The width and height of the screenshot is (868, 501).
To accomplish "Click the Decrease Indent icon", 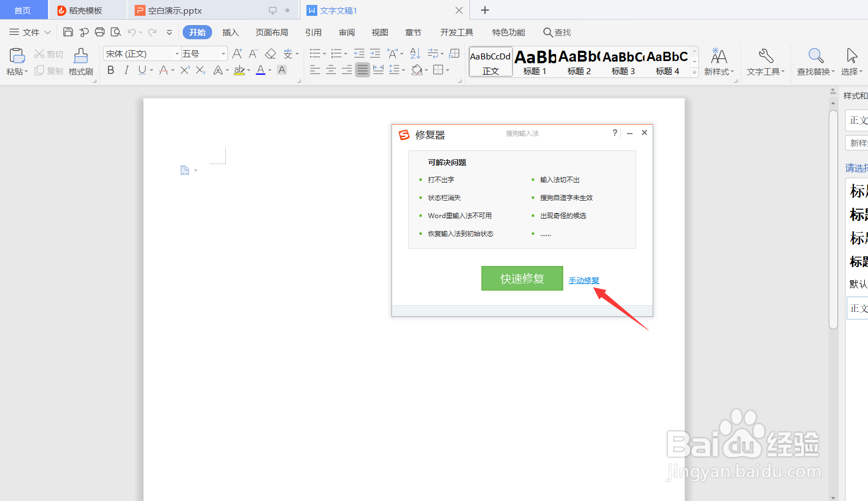I will point(359,53).
